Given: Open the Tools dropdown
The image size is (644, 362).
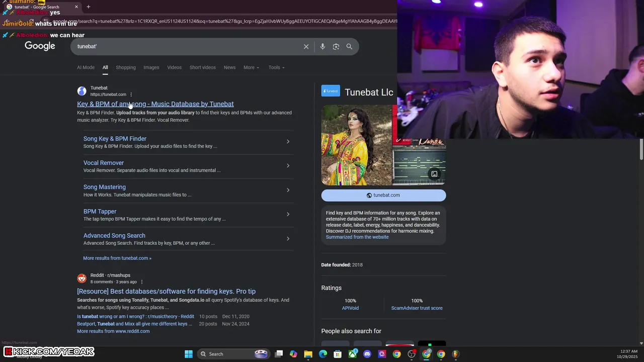Looking at the screenshot, I should pos(276,67).
